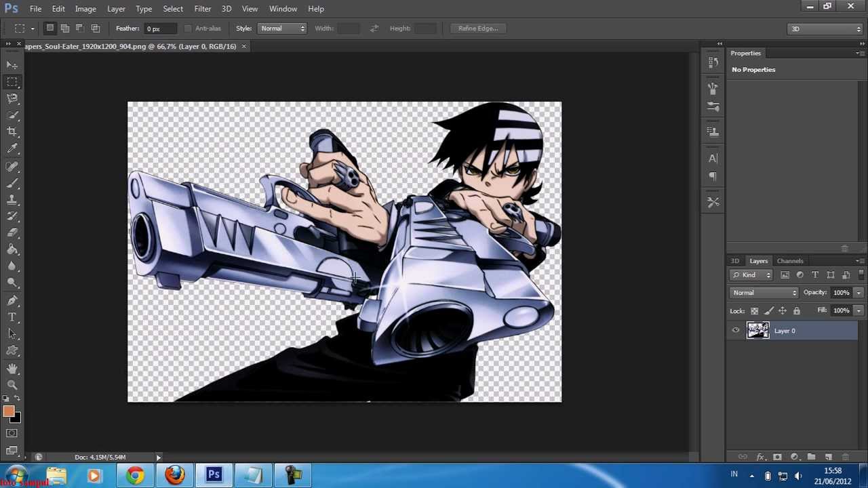Screen dimensions: 868x488
Task: Add a layer mask
Action: (777, 457)
